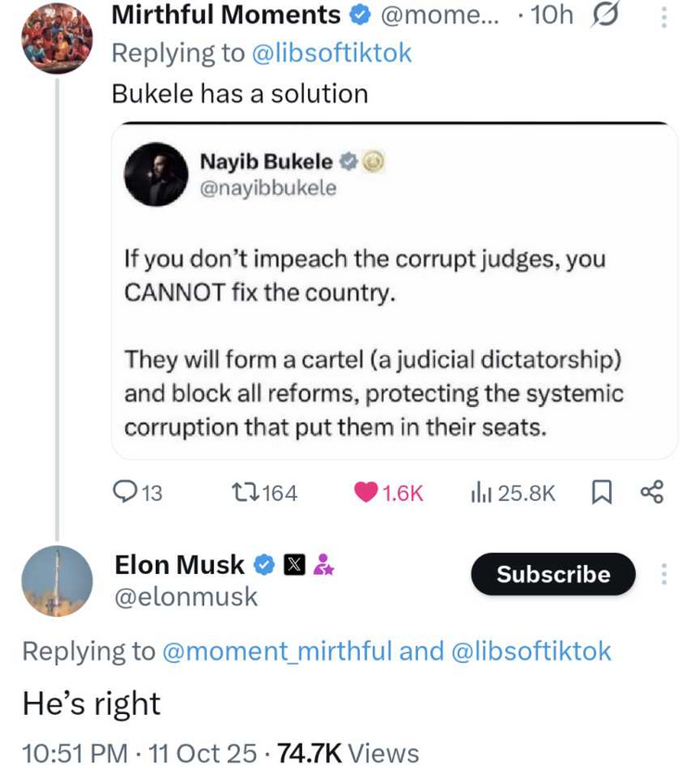Click the @libsoftiktok reply link at top
This screenshot has height=779, width=700.
332,53
